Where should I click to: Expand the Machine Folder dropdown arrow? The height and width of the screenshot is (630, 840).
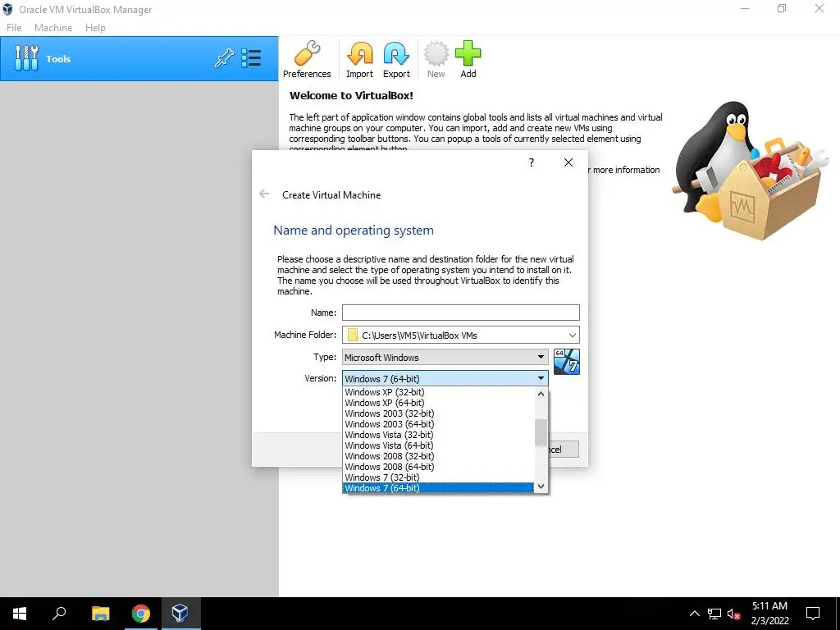(x=572, y=335)
